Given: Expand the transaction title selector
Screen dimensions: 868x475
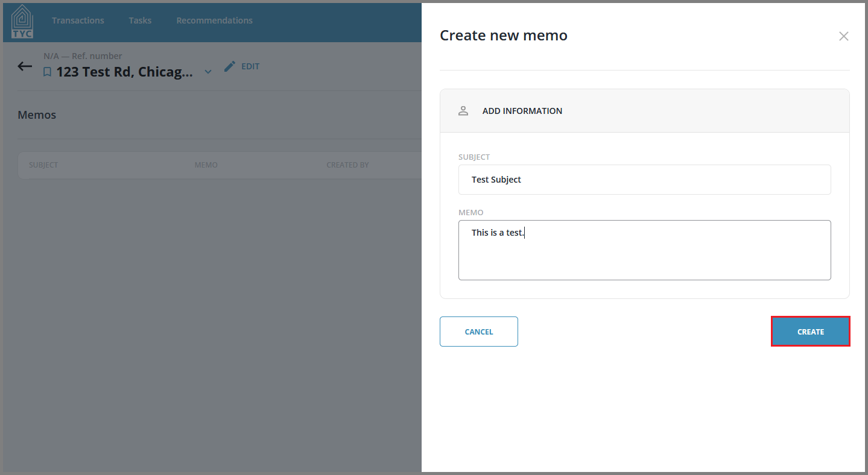Looking at the screenshot, I should point(207,71).
